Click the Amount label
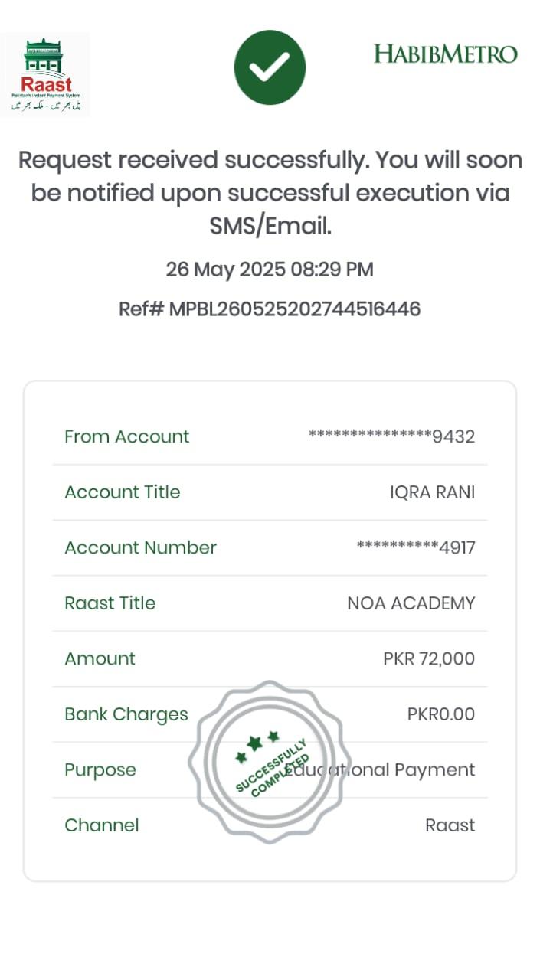The image size is (540, 980). [100, 658]
